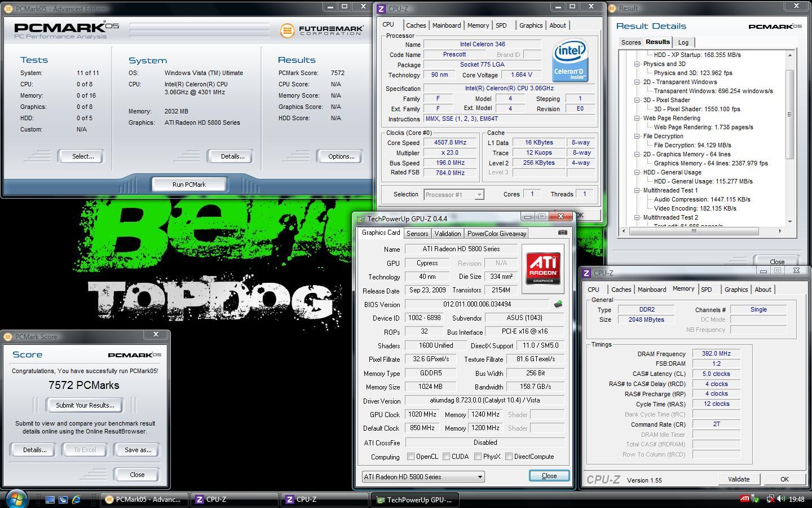
Task: Click the results list scroll down arrow
Action: click(x=789, y=222)
